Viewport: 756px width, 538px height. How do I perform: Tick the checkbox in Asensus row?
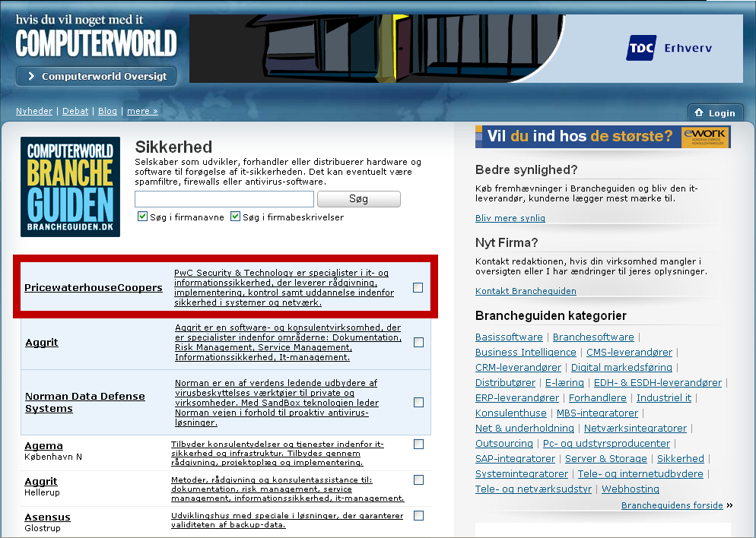pos(418,515)
